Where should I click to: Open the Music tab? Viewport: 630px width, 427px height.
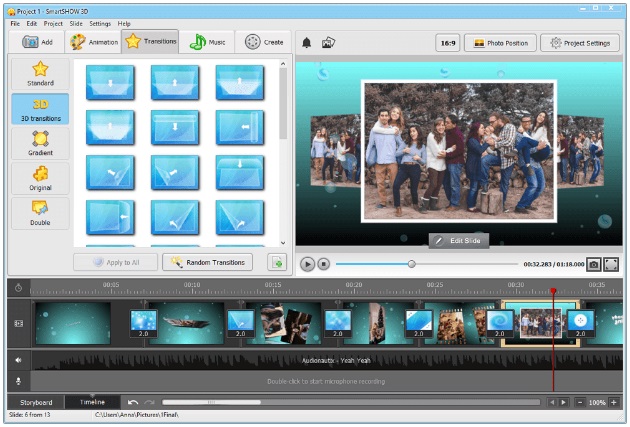click(x=207, y=42)
